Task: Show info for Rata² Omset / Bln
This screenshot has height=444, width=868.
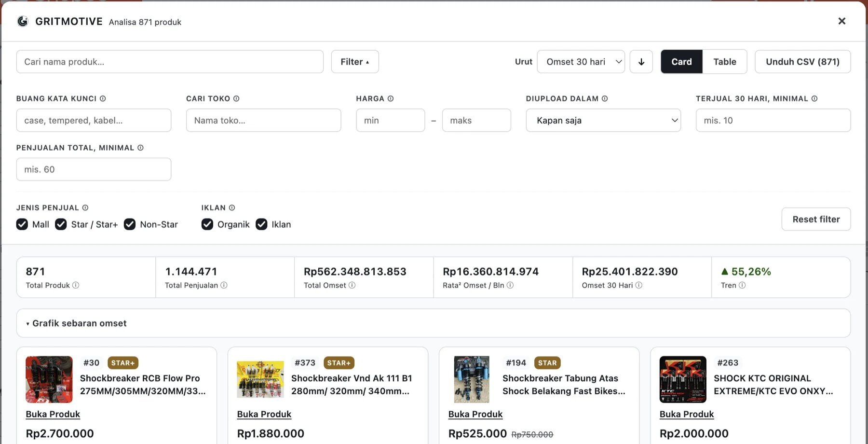Action: (x=510, y=285)
